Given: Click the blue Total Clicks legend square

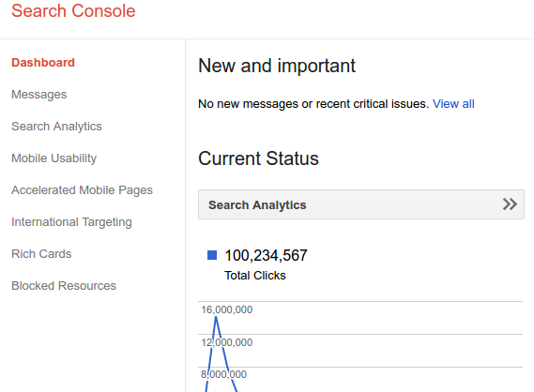Looking at the screenshot, I should (x=212, y=255).
